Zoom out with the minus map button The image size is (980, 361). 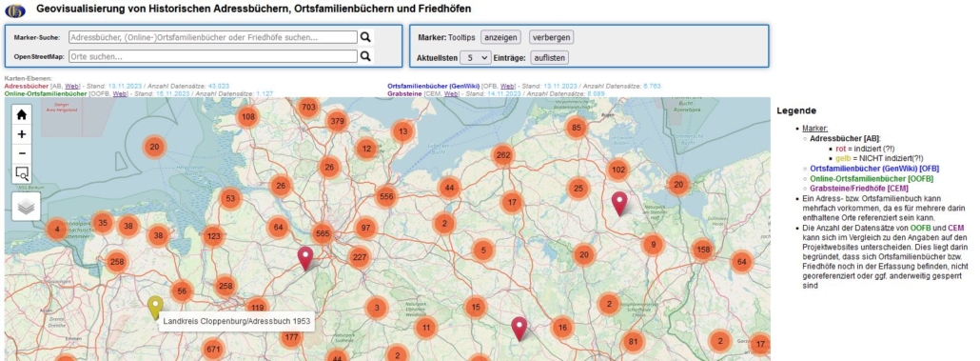pos(22,153)
